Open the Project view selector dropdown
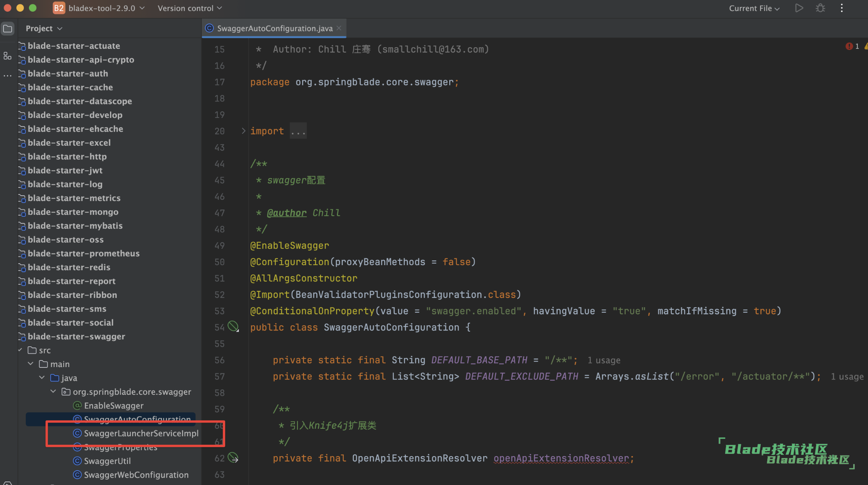 (x=44, y=29)
